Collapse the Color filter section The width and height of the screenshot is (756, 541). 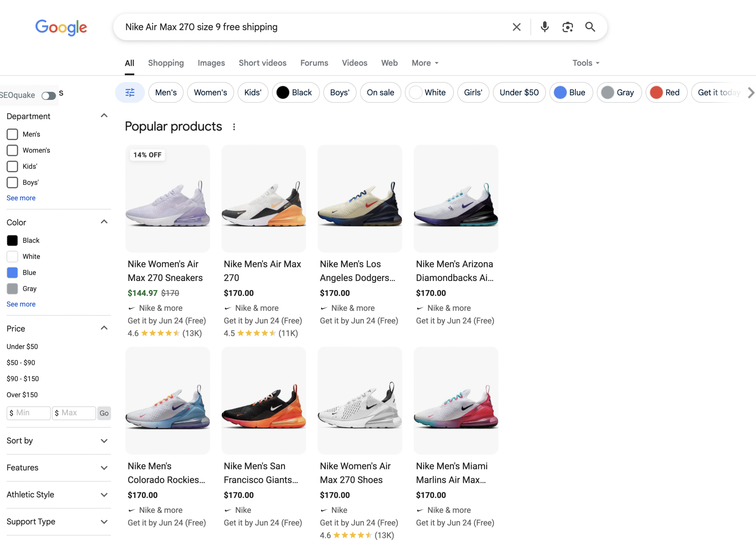coord(104,222)
